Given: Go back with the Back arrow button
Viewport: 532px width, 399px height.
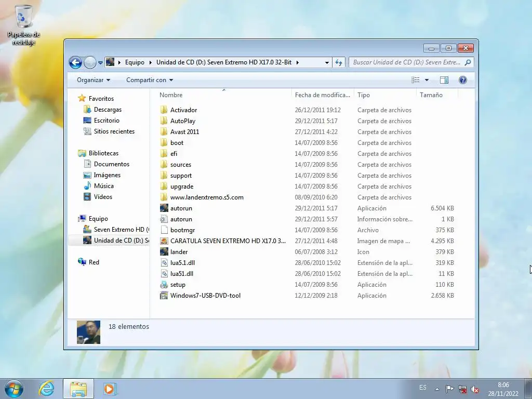Looking at the screenshot, I should tap(75, 62).
